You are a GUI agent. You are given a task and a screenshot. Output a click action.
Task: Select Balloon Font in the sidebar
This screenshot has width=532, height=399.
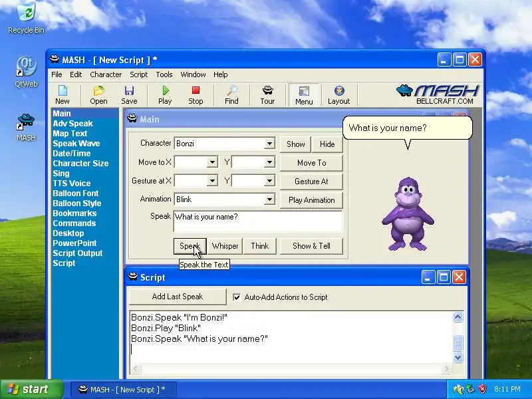(76, 194)
